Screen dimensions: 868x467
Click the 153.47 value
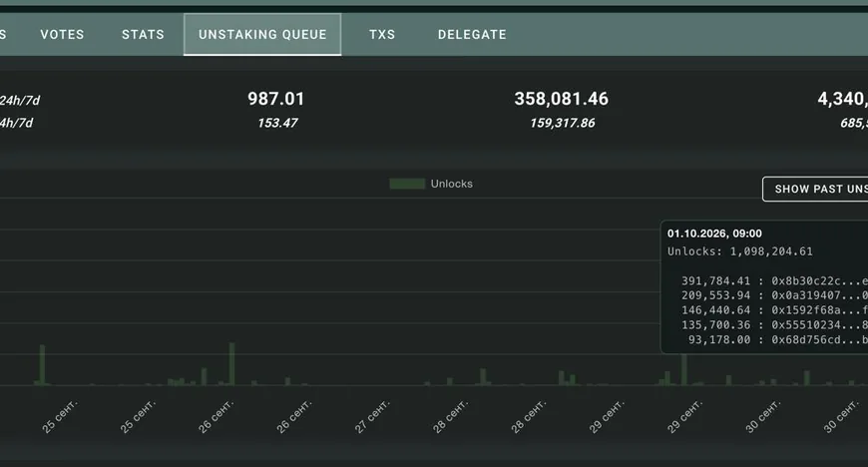coord(277,123)
